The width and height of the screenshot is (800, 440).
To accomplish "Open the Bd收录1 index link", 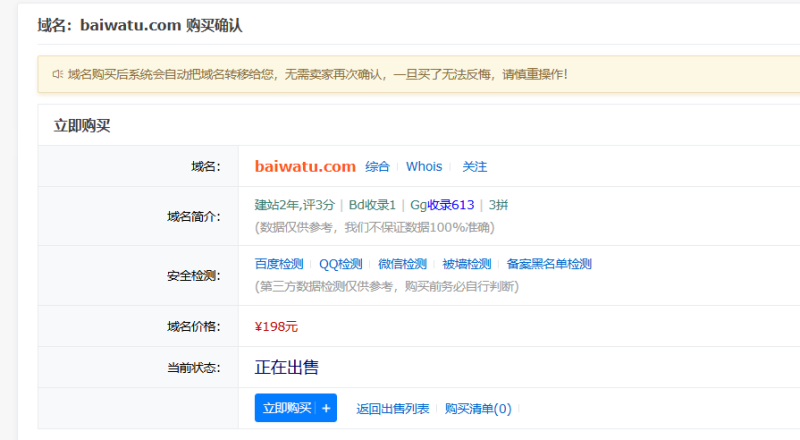I will click(372, 205).
